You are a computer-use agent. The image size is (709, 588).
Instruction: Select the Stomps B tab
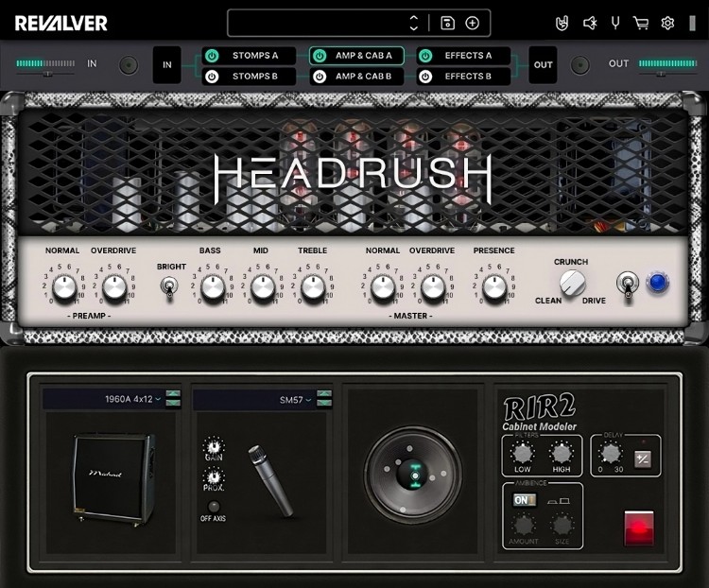249,77
